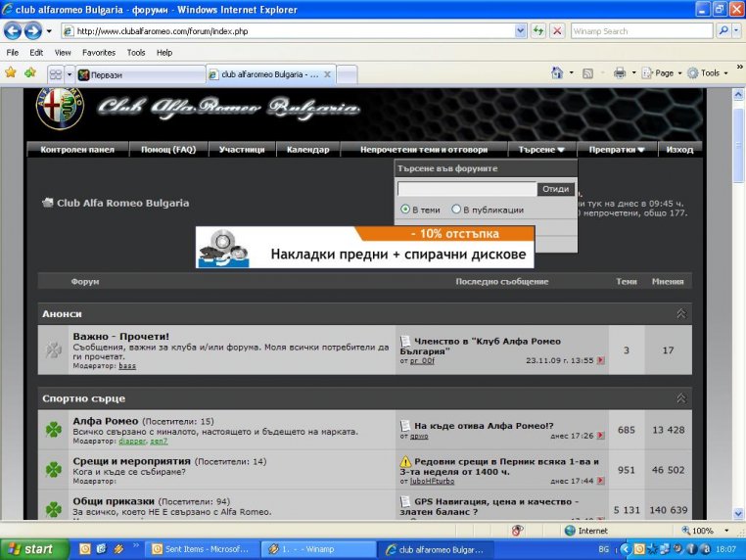Click the Refresh page icon
This screenshot has width=746, height=560.
(538, 30)
